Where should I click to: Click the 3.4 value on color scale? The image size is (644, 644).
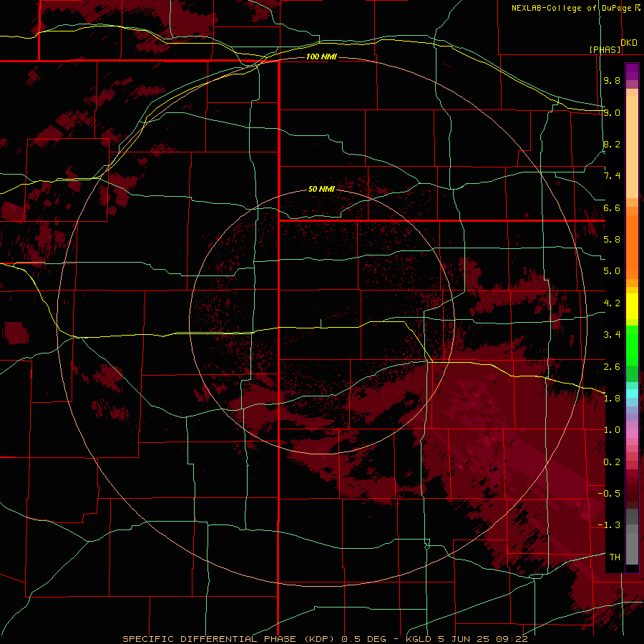(x=612, y=335)
